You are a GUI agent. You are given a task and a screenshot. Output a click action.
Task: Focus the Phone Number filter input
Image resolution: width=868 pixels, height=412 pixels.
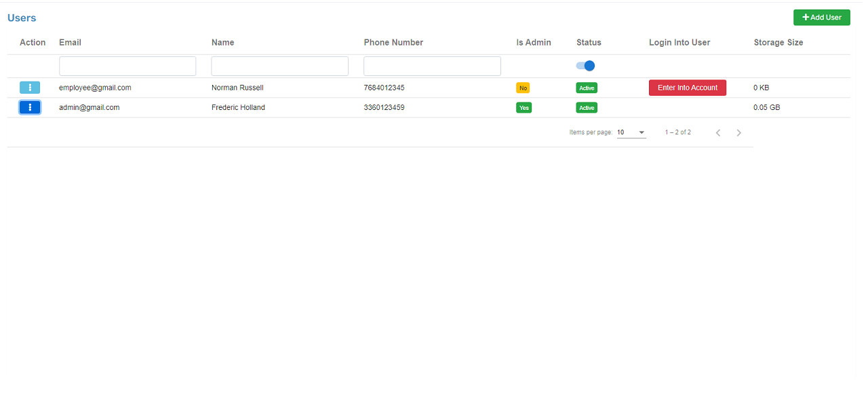click(432, 66)
